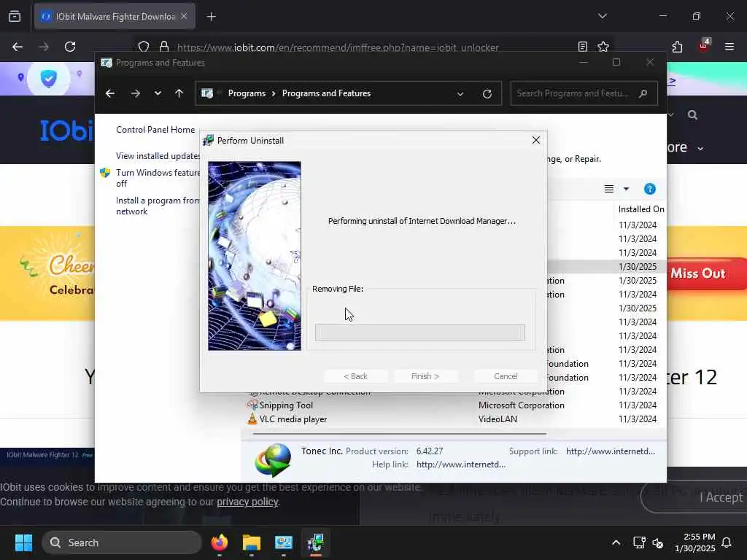Image resolution: width=747 pixels, height=560 pixels.
Task: Click the Cancel button in uninstall dialog
Action: (x=506, y=376)
